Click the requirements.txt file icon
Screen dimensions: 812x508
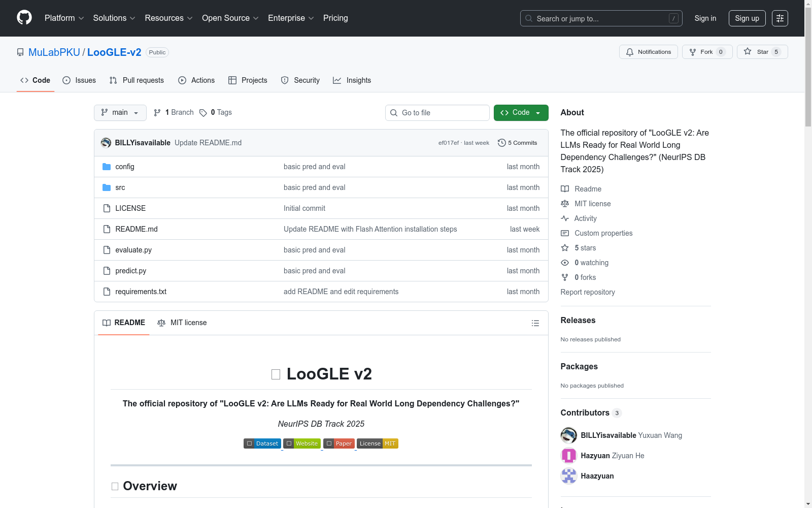[x=107, y=292]
